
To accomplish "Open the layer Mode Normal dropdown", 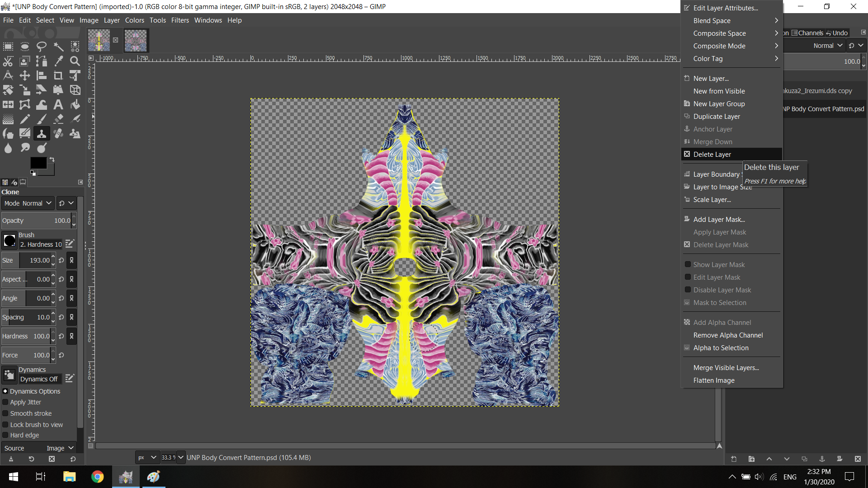I will pyautogui.click(x=814, y=46).
